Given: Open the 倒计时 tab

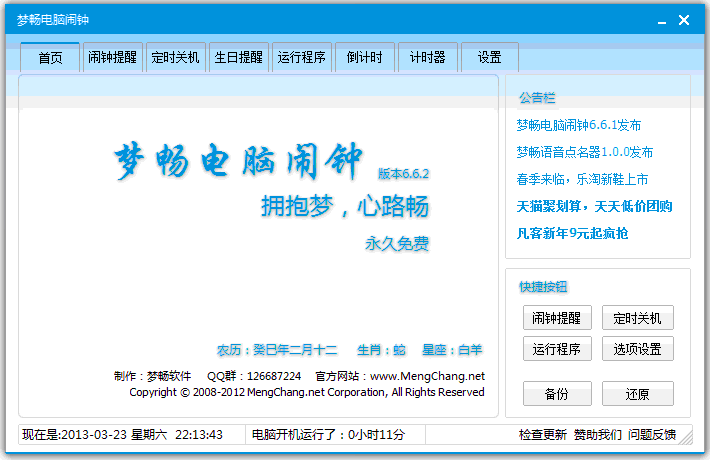Looking at the screenshot, I should pyautogui.click(x=364, y=58).
